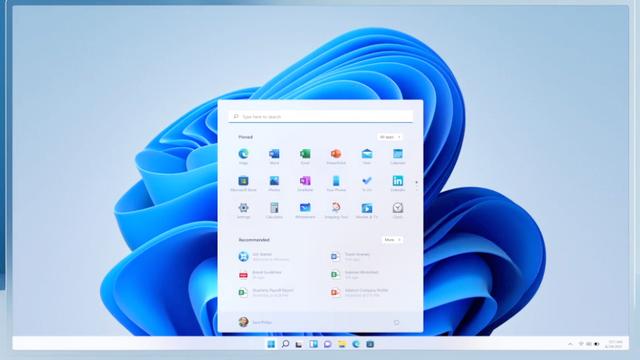Open the taskbar clock and date
The height and width of the screenshot is (360, 640).
point(614,344)
